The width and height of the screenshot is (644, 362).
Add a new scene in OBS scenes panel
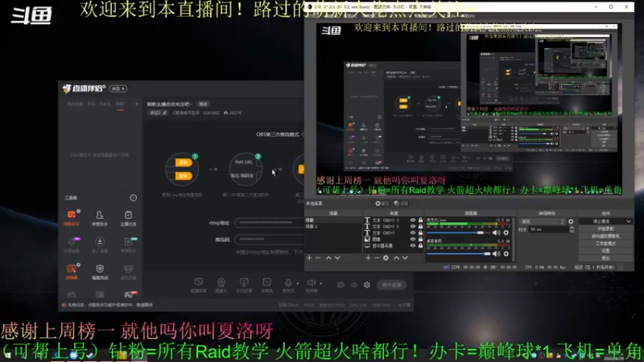click(309, 257)
